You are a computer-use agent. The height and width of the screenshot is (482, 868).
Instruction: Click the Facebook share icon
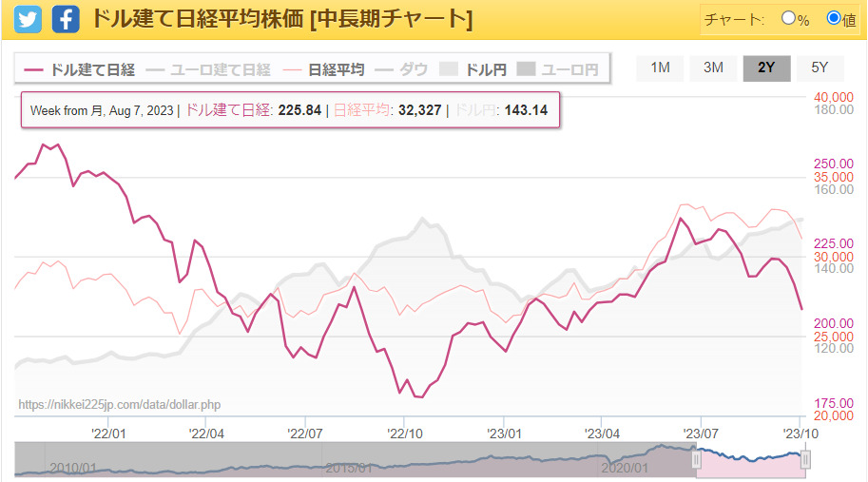65,19
